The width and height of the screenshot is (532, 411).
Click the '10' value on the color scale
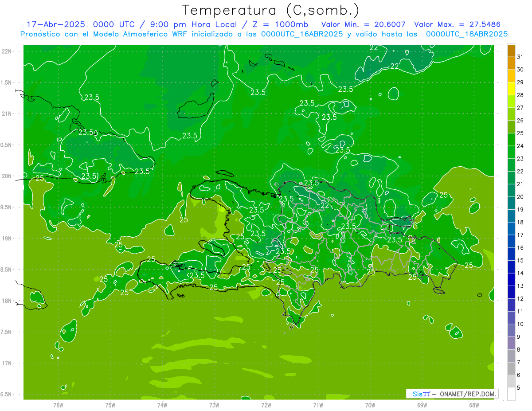[520, 324]
